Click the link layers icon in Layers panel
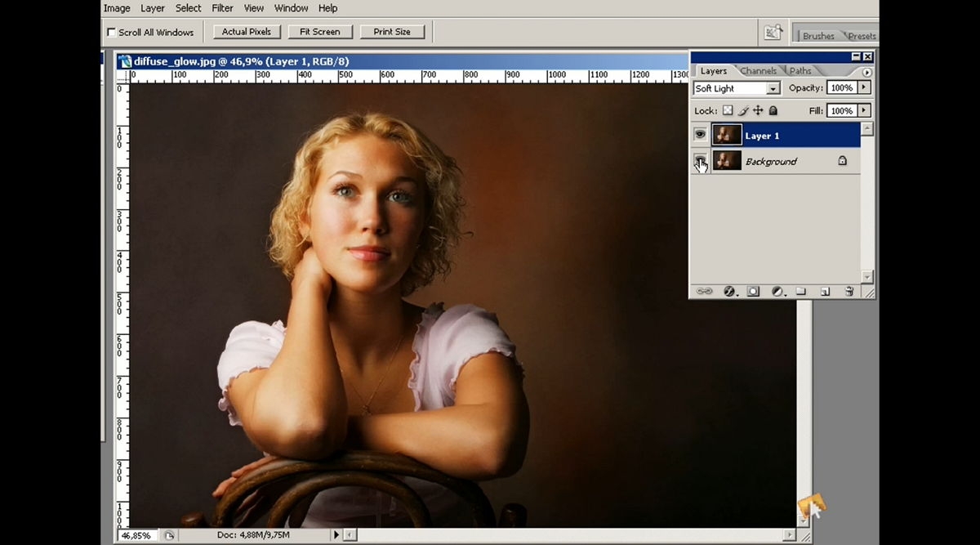 (704, 291)
